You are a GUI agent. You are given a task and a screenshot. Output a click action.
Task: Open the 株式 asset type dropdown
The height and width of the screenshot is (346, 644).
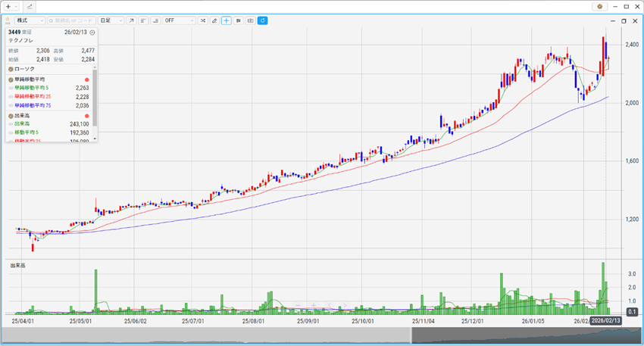point(30,20)
